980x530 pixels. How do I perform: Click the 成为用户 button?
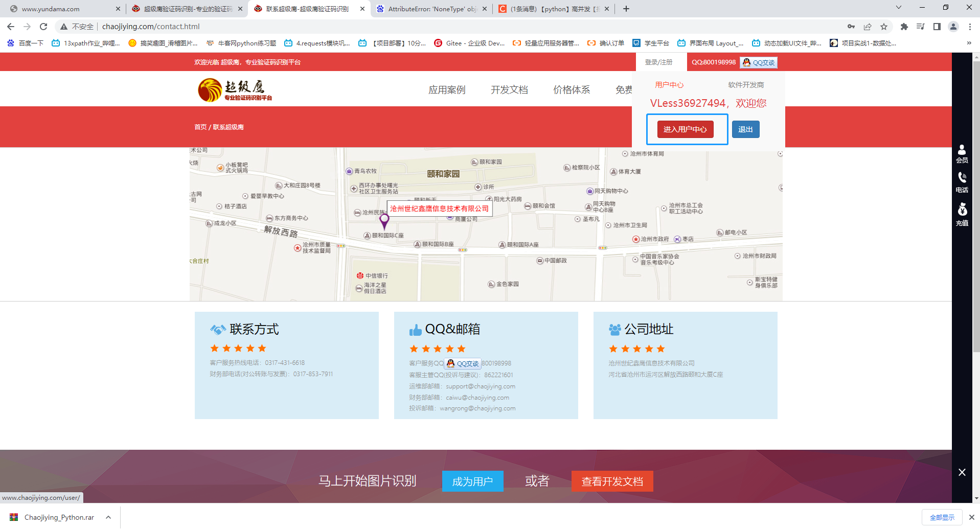point(472,481)
